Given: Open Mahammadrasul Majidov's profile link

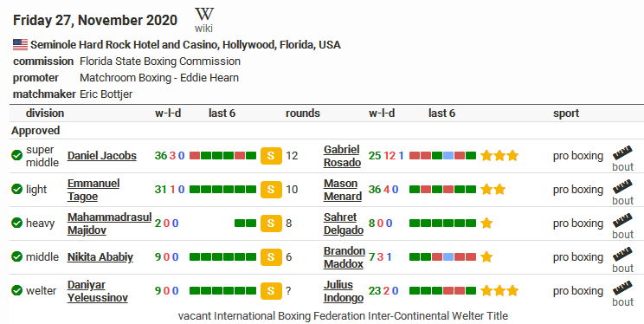Looking at the screenshot, I should 110,224.
